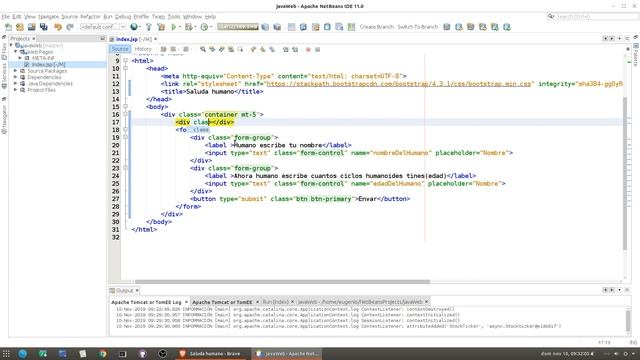Collapse the Web Pages folder node
The height and width of the screenshot is (360, 640).
tap(16, 52)
